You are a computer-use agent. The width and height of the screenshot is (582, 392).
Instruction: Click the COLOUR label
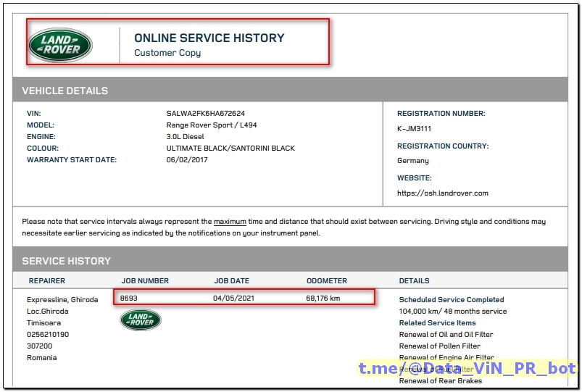pos(43,148)
